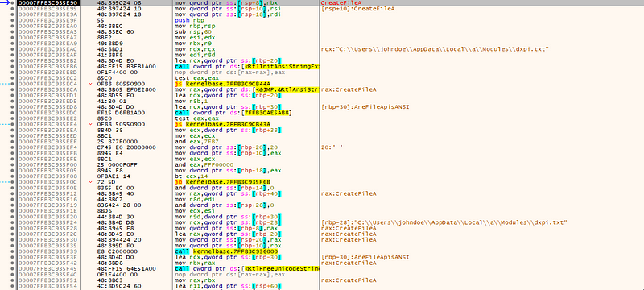644x290 pixels.
Task: Select the nop instruction at address 00007FFB3C935EBD
Action: point(231,72)
